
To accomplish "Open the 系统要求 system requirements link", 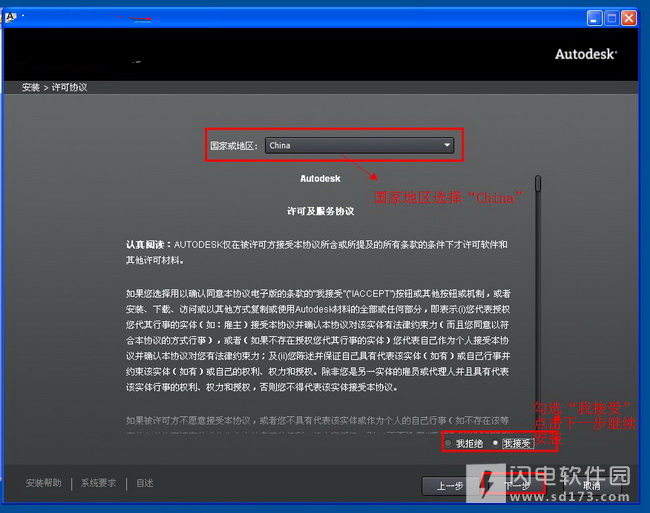I will coord(98,483).
